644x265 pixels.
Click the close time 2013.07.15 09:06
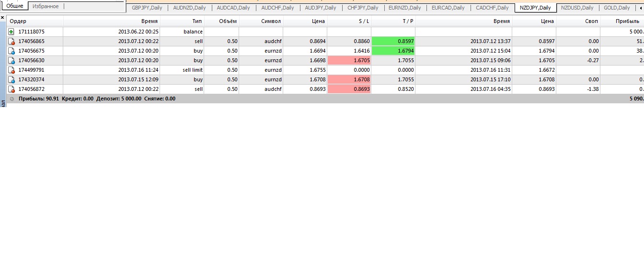coord(491,60)
